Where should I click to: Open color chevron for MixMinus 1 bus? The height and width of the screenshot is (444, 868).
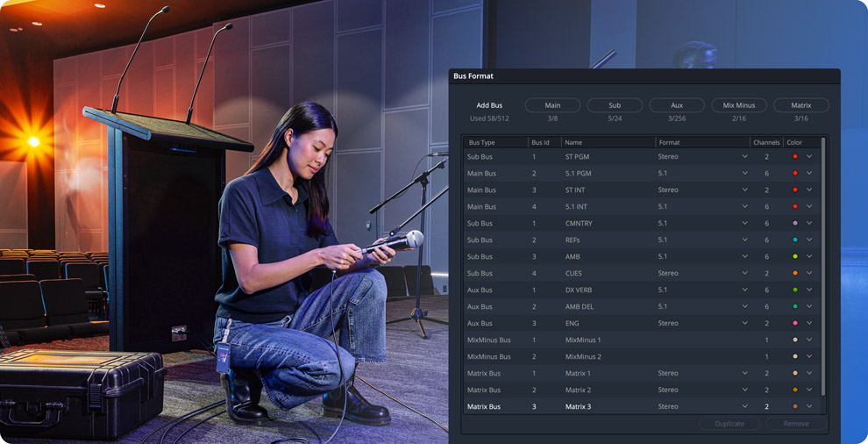[809, 340]
